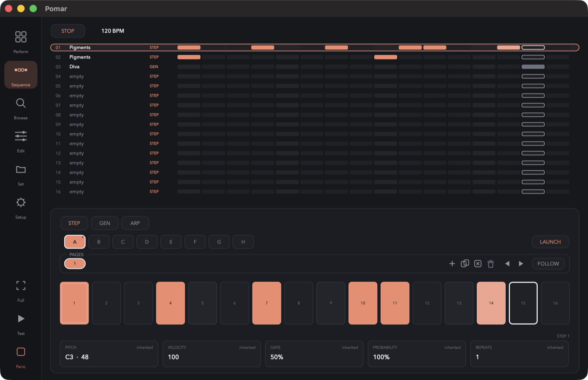Change the REPEATS value 1
This screenshot has width=588, height=380.
(x=520, y=354)
